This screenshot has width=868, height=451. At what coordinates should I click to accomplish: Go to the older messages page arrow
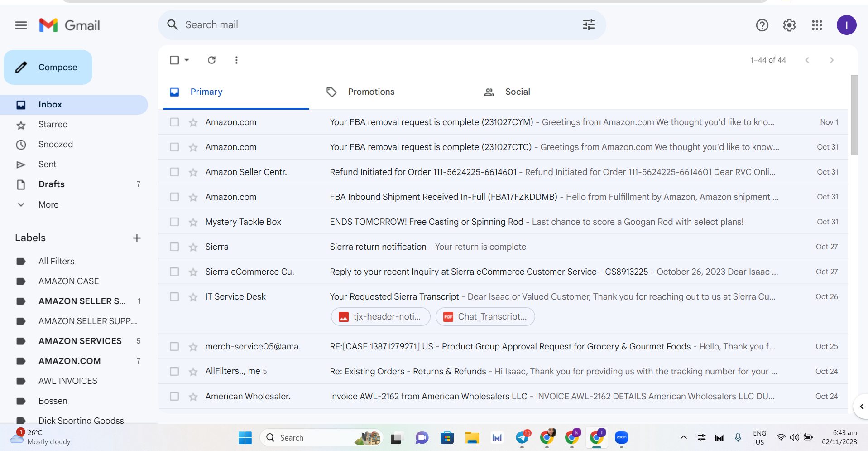831,60
